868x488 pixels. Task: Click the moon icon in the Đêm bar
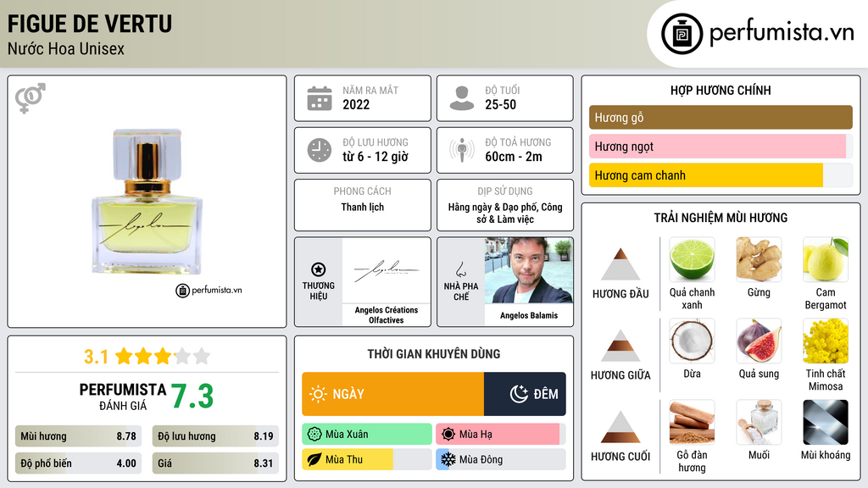(519, 394)
